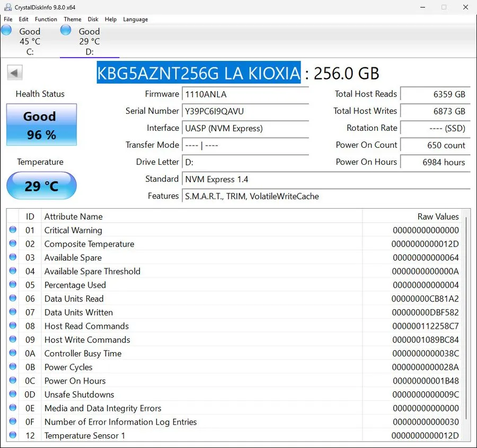Open the Disk menu
The height and width of the screenshot is (448, 477).
point(93,19)
